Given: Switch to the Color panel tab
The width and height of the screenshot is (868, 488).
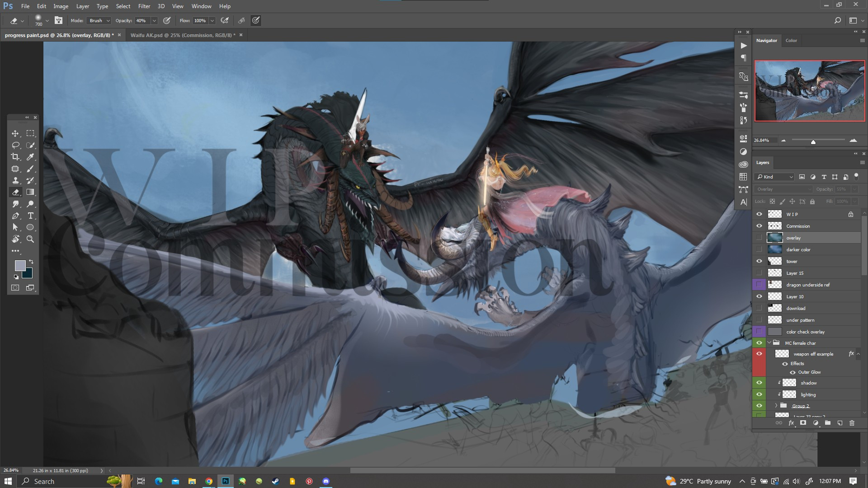Looking at the screenshot, I should (x=791, y=41).
